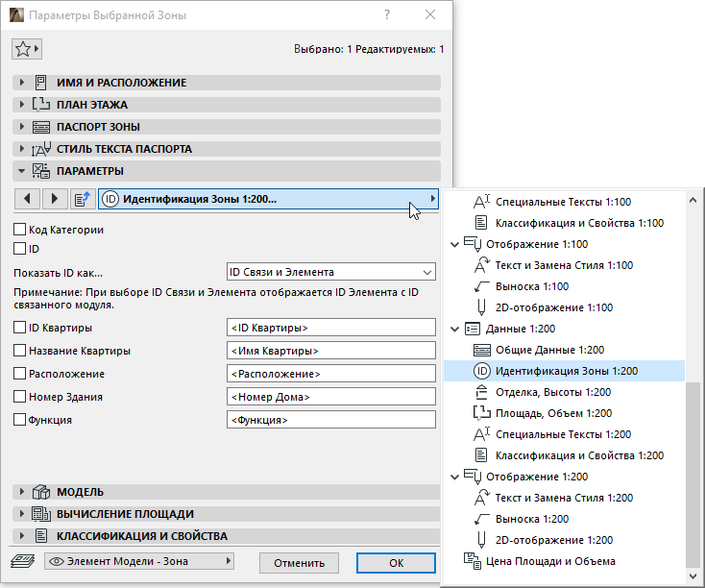Click the OK button

point(396,563)
